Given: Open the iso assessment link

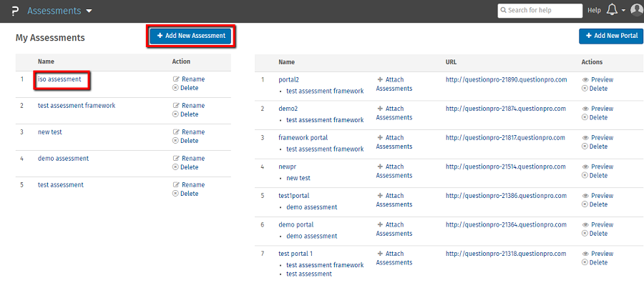Looking at the screenshot, I should (59, 79).
